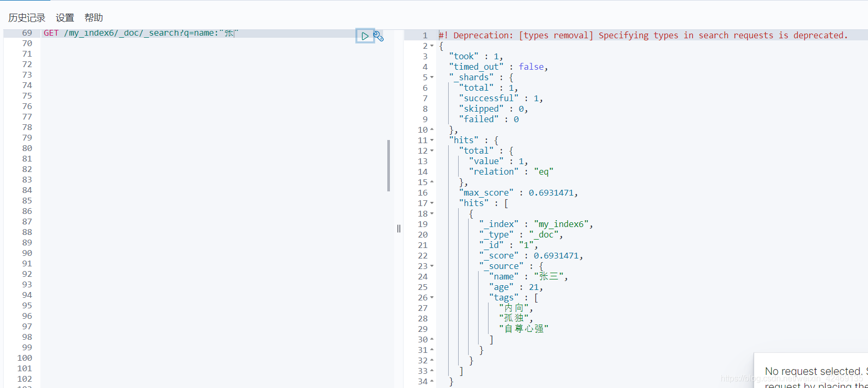Click the deprecation warning text in output

643,35
